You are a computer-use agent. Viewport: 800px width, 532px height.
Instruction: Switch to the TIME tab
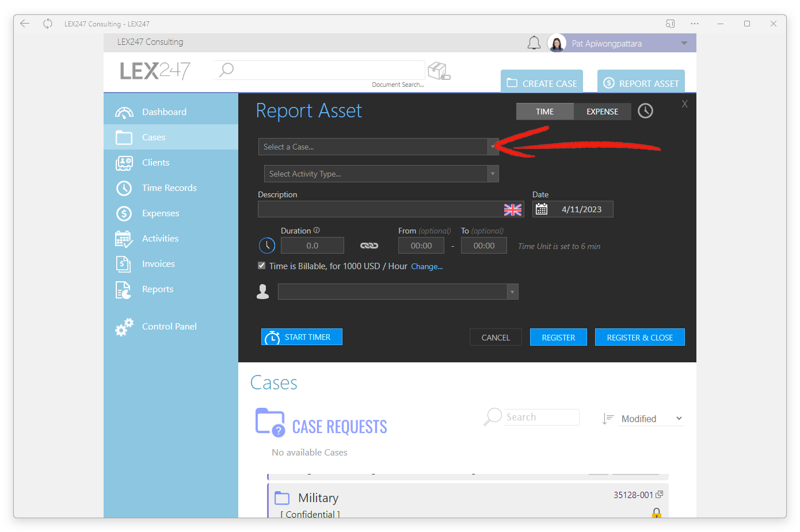click(x=544, y=112)
